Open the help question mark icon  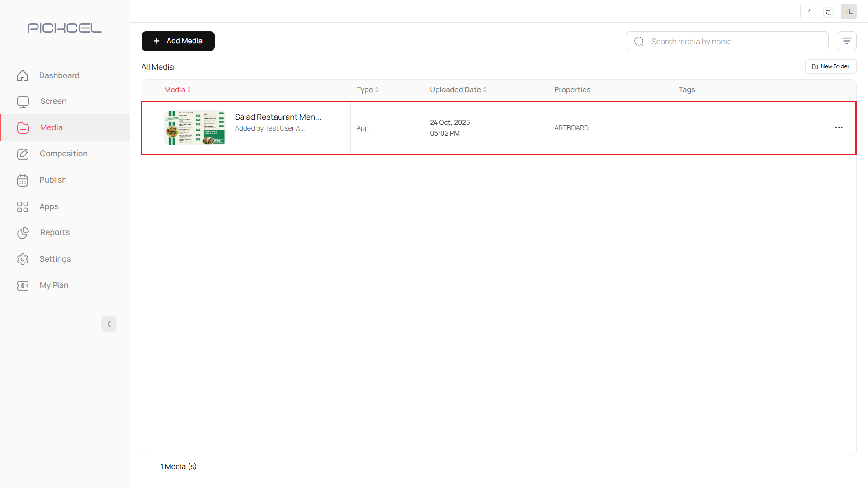coord(808,12)
